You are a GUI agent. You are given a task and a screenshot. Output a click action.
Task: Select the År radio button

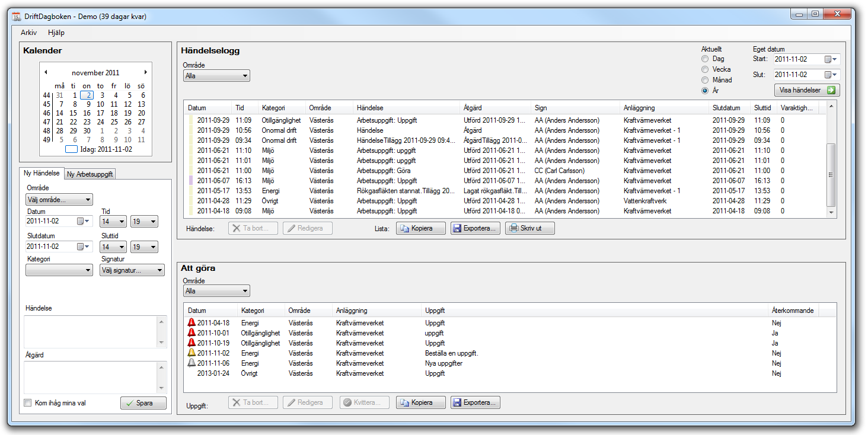coord(704,91)
